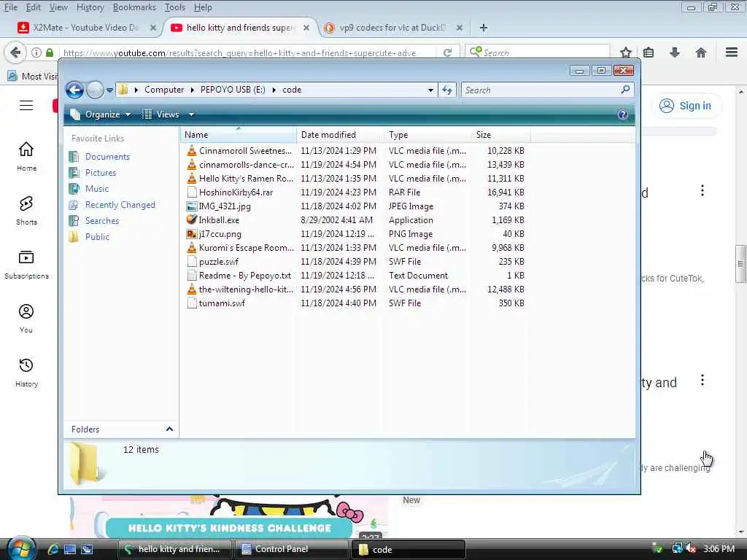The height and width of the screenshot is (560, 747).
Task: Sort files by Name column header
Action: click(x=239, y=135)
